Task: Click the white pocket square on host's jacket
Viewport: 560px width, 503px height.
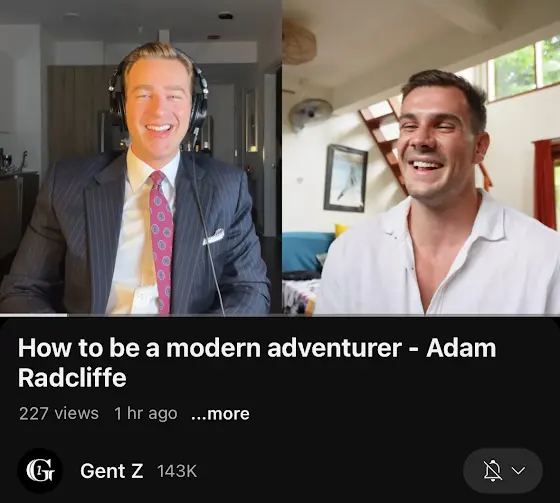Action: click(214, 237)
